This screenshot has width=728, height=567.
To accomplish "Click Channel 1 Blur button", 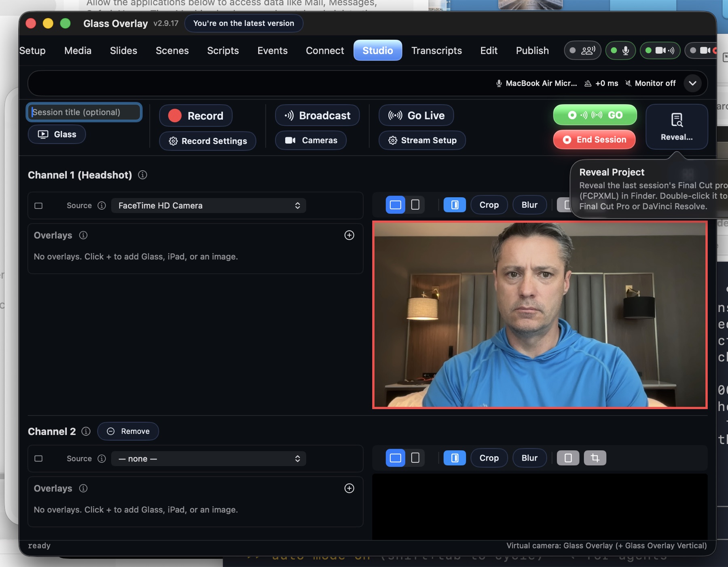I will (x=529, y=205).
